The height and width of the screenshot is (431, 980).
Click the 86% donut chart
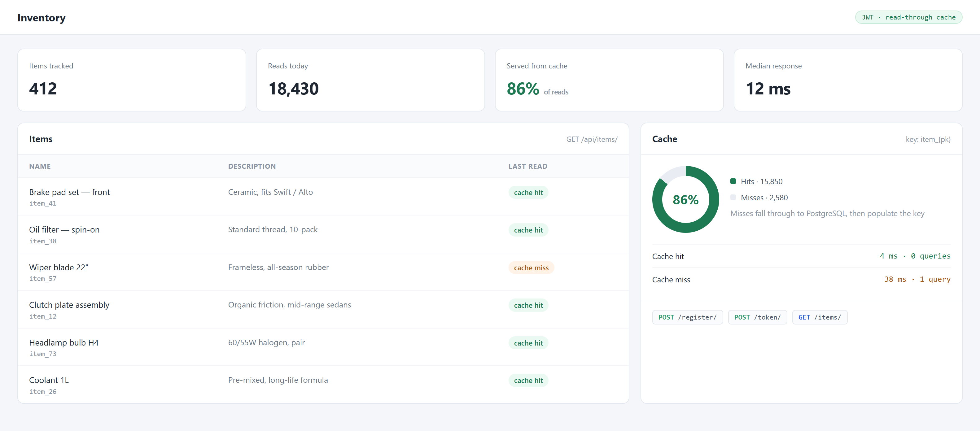pos(685,199)
